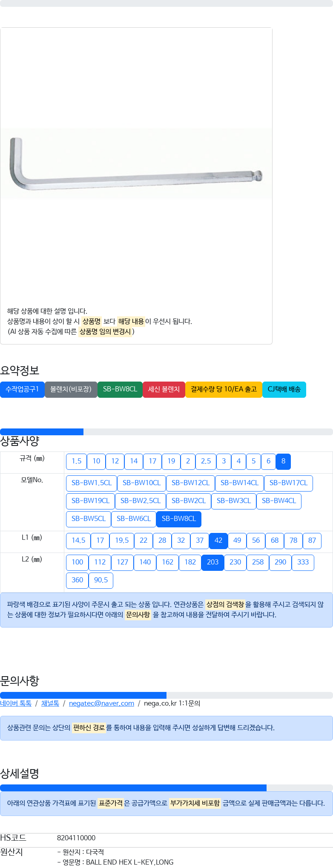The image size is (333, 868).
Task: Select the green SB-BW8CL summary tag
Action: pyautogui.click(x=120, y=389)
